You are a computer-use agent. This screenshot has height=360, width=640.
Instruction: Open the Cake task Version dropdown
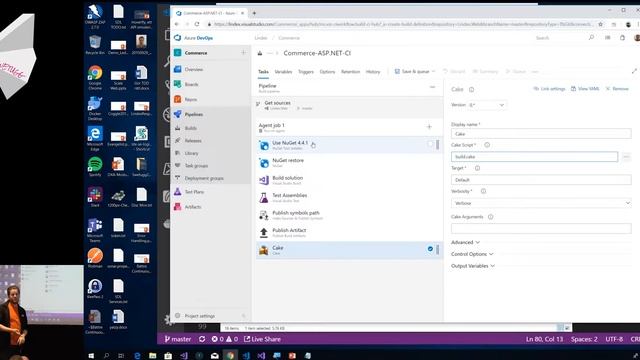tap(487, 105)
